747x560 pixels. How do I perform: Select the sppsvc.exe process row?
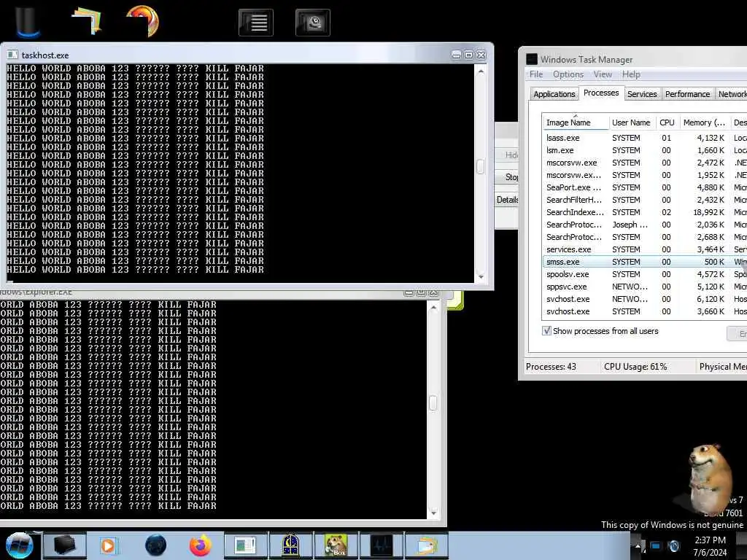click(645, 287)
